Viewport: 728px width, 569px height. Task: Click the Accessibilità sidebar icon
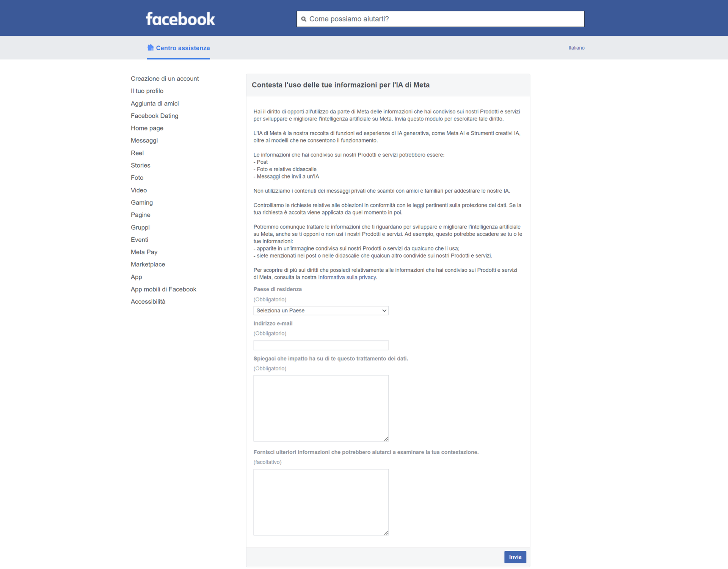point(148,301)
